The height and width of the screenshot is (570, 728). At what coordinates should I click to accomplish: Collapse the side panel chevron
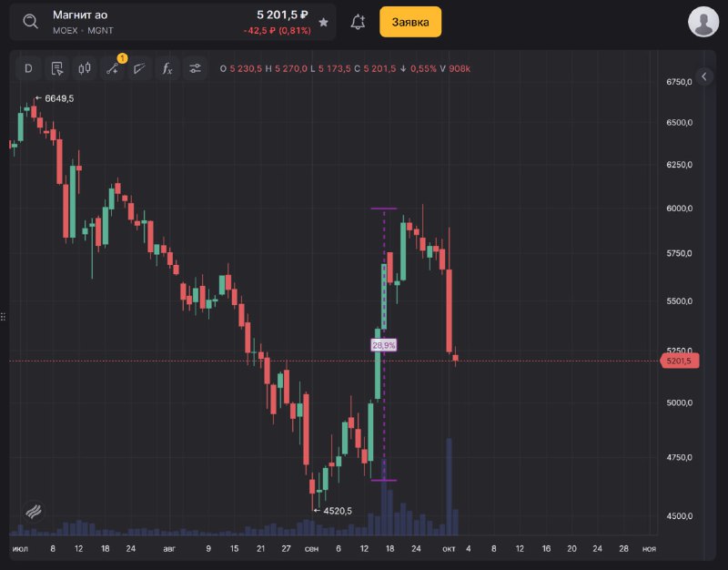tap(704, 76)
